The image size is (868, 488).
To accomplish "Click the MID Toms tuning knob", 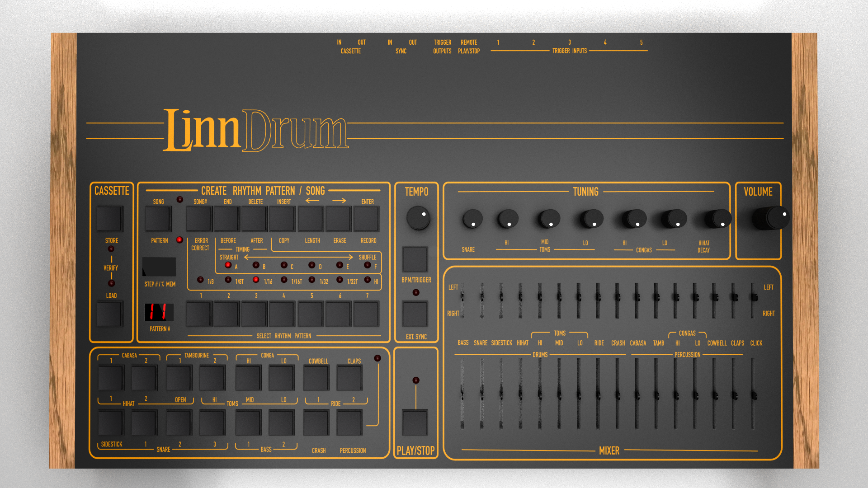I will click(x=549, y=219).
